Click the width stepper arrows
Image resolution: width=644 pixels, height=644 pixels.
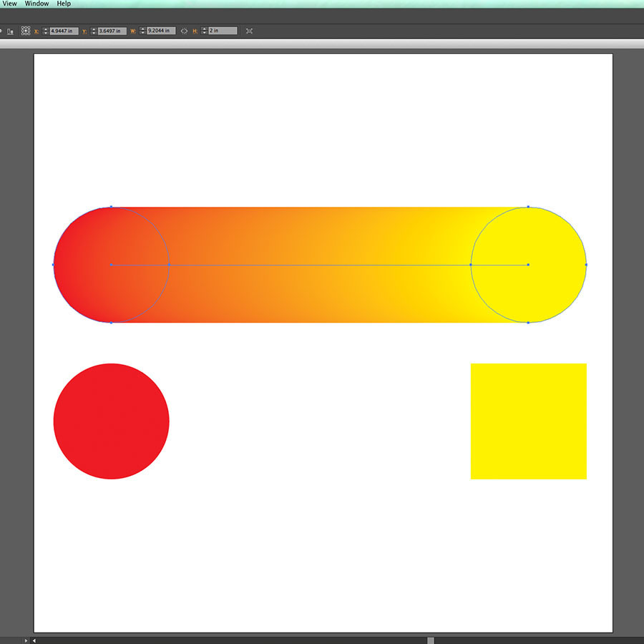(142, 31)
